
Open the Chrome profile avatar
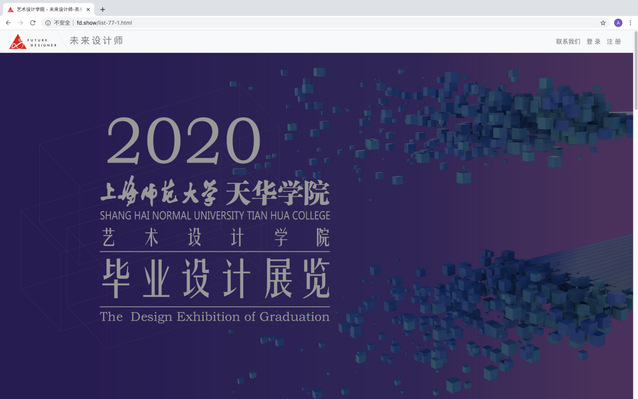point(618,23)
